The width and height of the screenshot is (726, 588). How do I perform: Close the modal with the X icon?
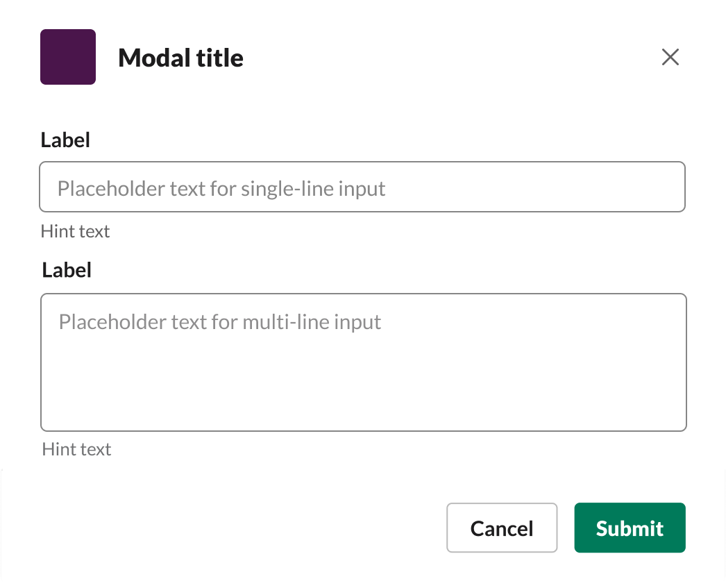pyautogui.click(x=670, y=57)
